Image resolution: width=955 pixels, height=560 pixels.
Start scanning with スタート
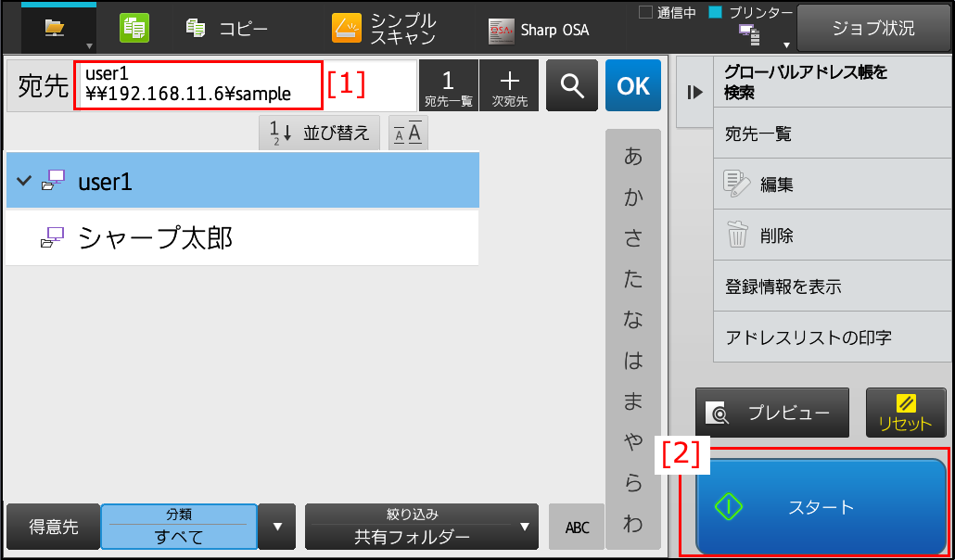(x=821, y=507)
